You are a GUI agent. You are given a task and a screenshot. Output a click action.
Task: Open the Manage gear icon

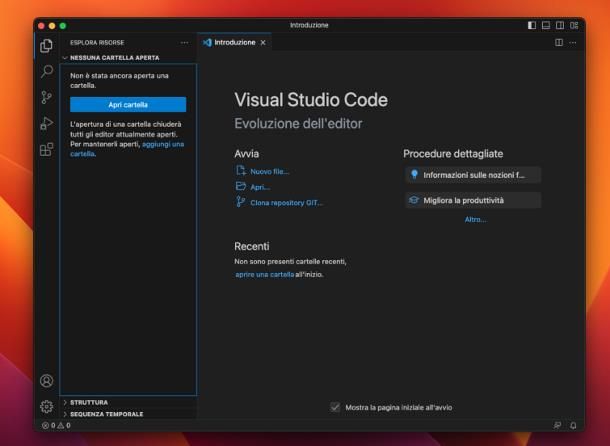pos(47,406)
